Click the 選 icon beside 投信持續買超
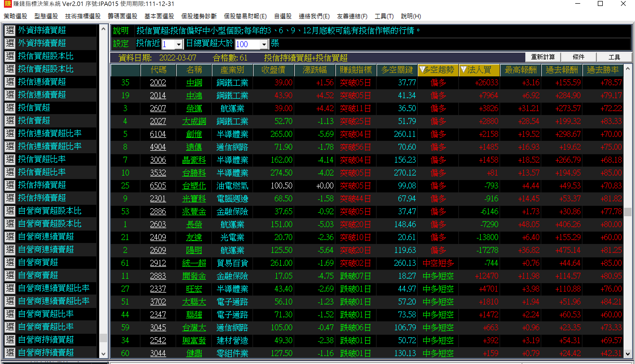The height and width of the screenshot is (364, 635). pyautogui.click(x=10, y=185)
